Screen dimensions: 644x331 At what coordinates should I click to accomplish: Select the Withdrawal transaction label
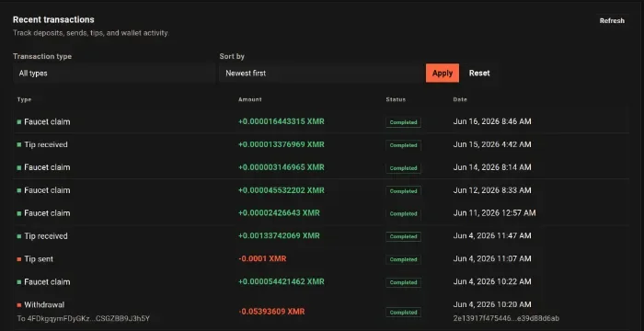(x=44, y=304)
